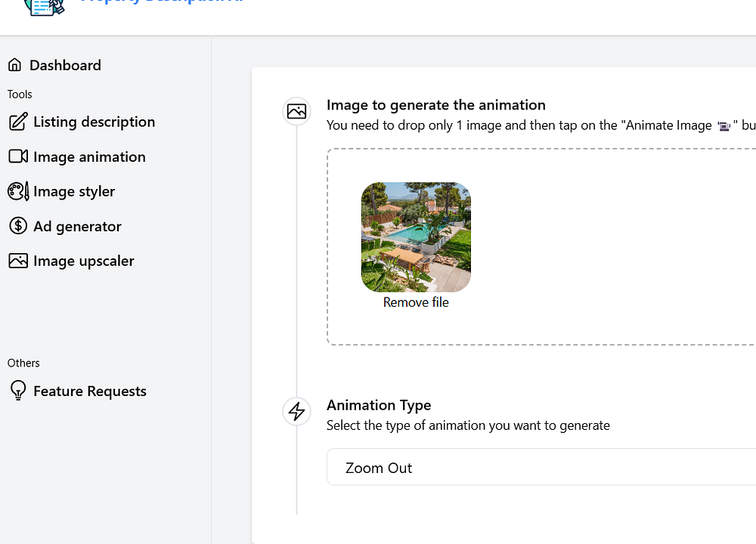
Task: Click the uploaded pool photo thumbnail
Action: click(x=416, y=237)
